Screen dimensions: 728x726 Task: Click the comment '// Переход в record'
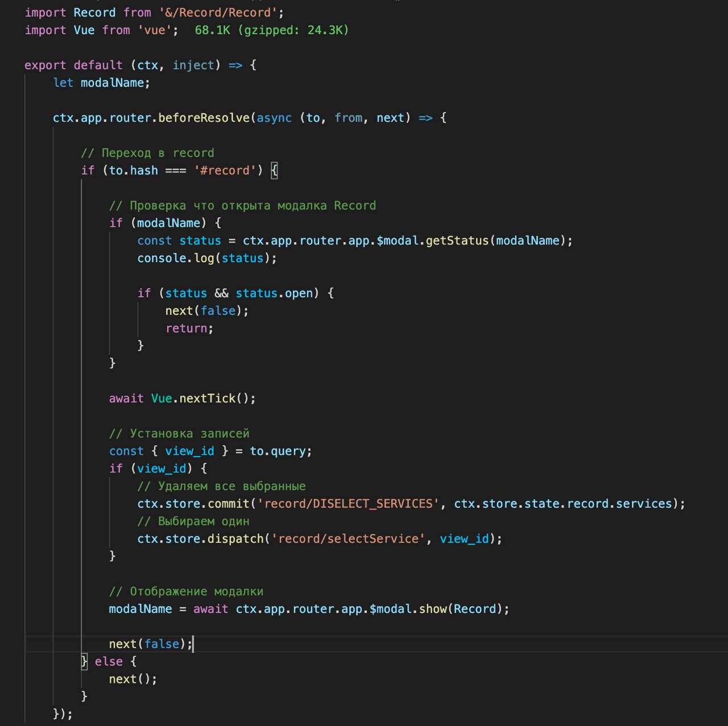coord(147,153)
